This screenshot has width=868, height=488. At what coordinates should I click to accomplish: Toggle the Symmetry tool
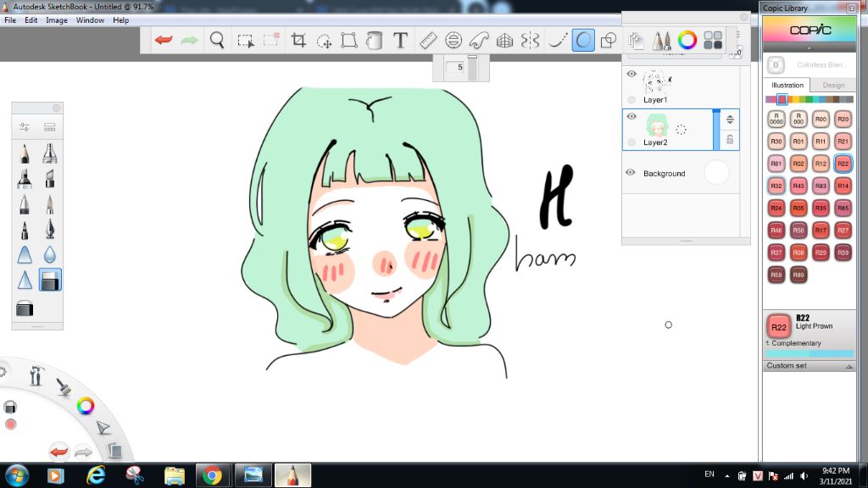coord(530,41)
